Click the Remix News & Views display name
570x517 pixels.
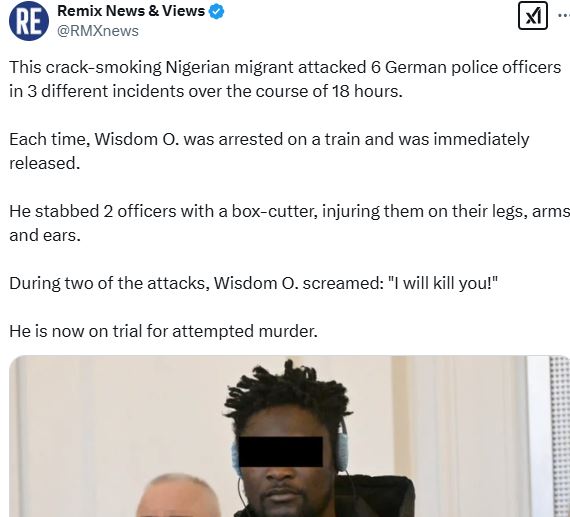pos(131,11)
